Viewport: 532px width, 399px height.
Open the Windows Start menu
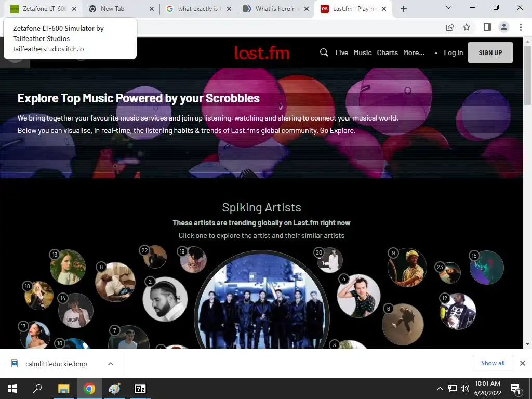coord(12,389)
